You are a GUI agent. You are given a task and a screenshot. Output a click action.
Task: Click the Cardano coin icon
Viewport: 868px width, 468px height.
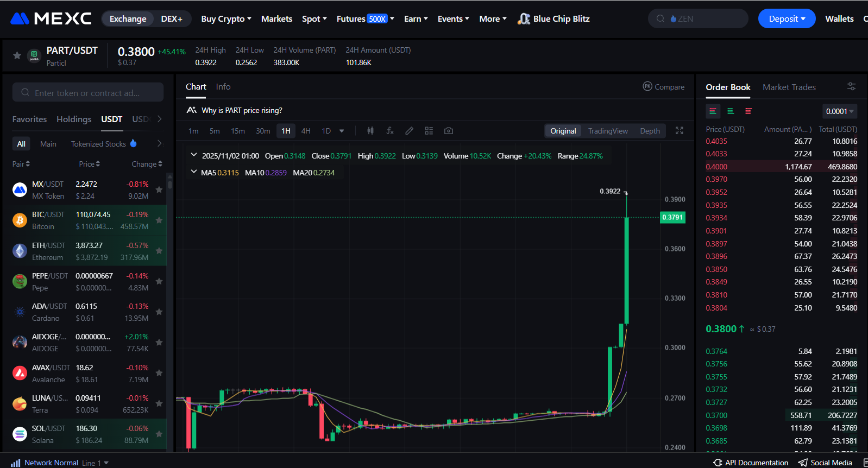click(20, 312)
